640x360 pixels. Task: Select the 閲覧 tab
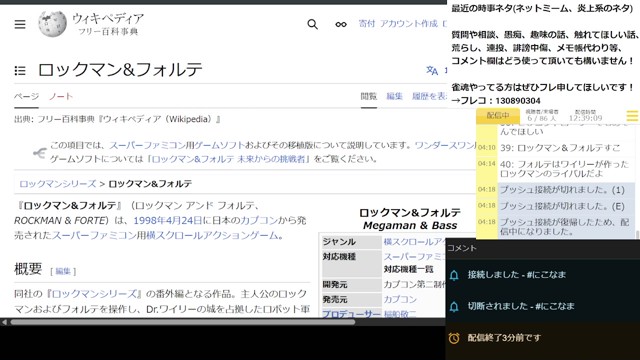pos(369,96)
